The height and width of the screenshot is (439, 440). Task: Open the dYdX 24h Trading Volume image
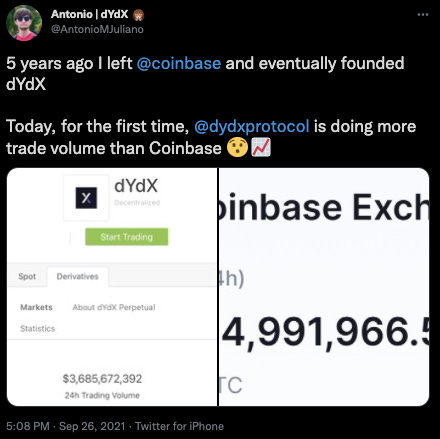coord(112,287)
